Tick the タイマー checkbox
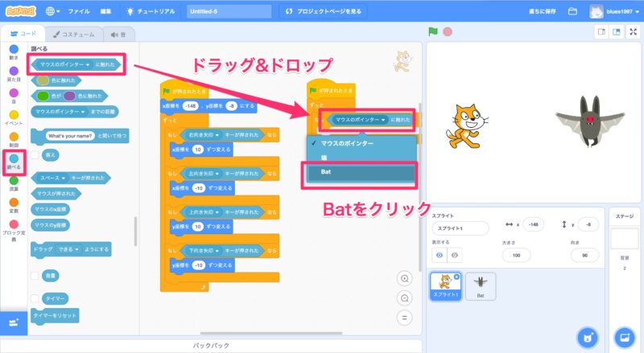 35,298
